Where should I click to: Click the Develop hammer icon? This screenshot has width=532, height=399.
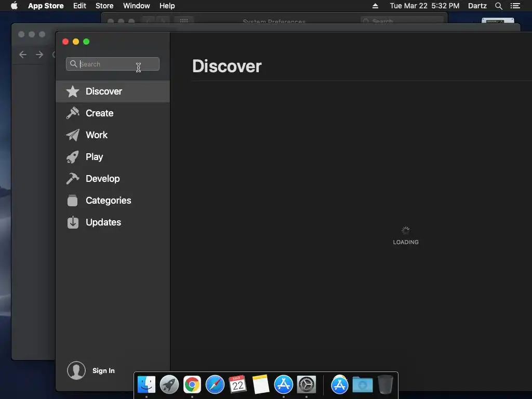(x=73, y=179)
